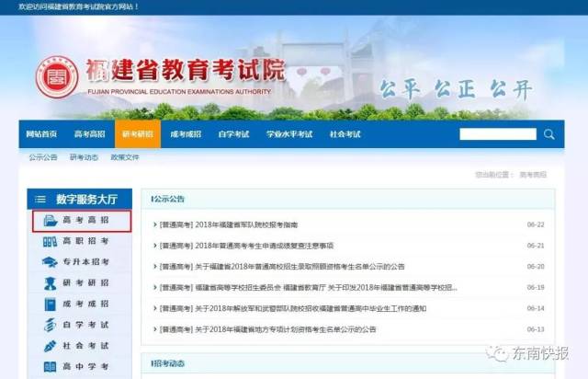Open the 研考动态 sub-navigation link

coord(84,157)
